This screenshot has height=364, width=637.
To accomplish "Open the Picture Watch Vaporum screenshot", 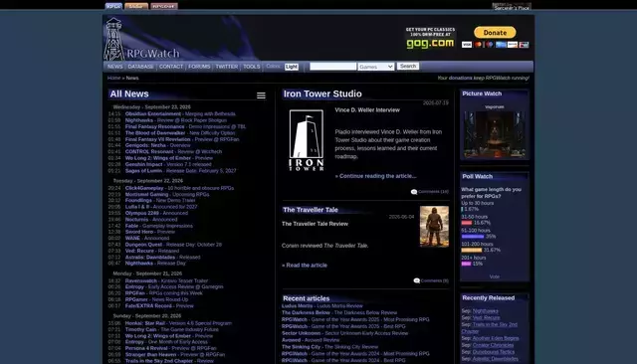I will [x=495, y=134].
